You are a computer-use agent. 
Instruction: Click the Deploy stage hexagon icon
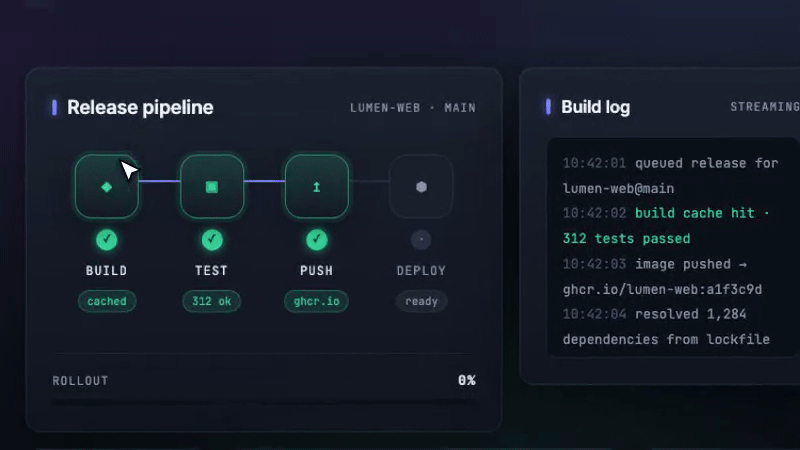coord(421,187)
